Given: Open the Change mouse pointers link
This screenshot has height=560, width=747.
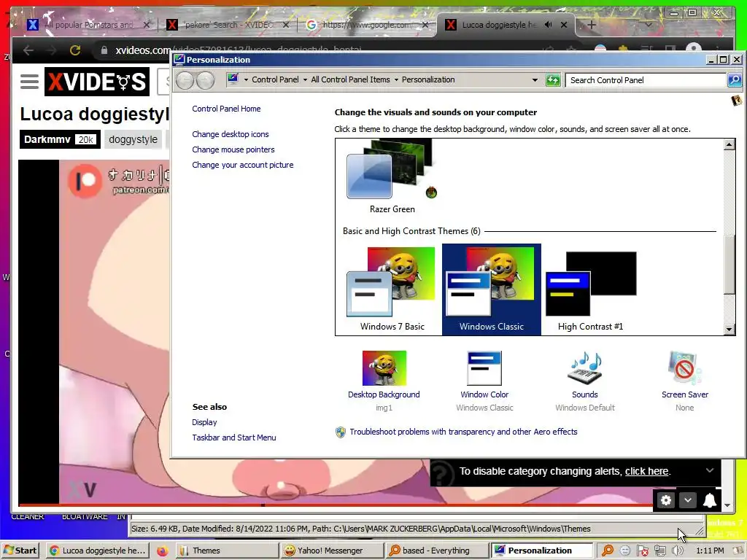Looking at the screenshot, I should [x=233, y=149].
